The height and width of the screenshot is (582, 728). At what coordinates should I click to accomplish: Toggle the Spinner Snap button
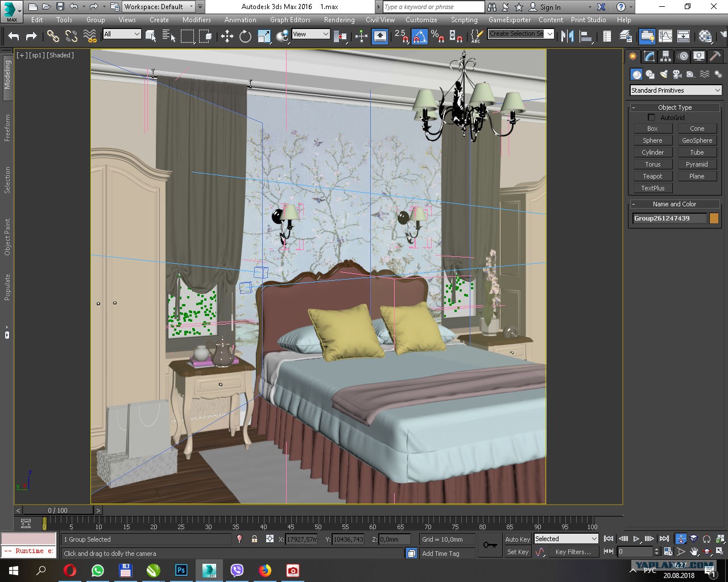(x=456, y=36)
